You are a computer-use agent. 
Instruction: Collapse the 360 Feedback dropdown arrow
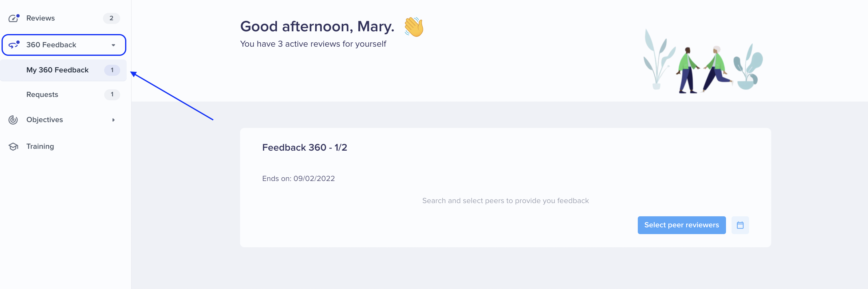coord(113,45)
